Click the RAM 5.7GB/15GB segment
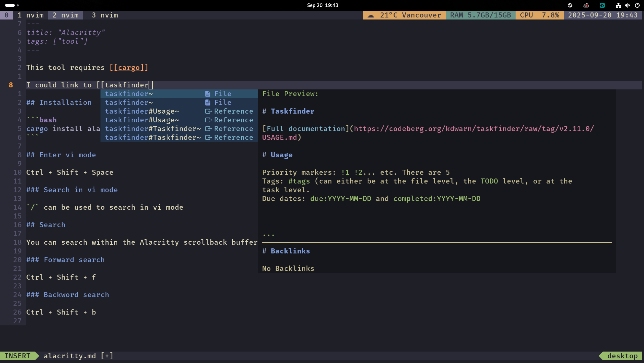The width and height of the screenshot is (644, 363). [x=481, y=15]
